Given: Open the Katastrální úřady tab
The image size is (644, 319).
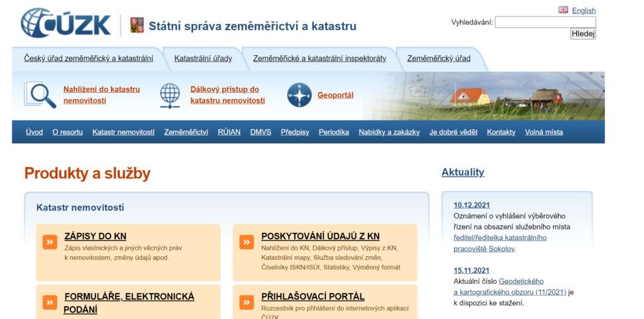Looking at the screenshot, I should (x=203, y=58).
